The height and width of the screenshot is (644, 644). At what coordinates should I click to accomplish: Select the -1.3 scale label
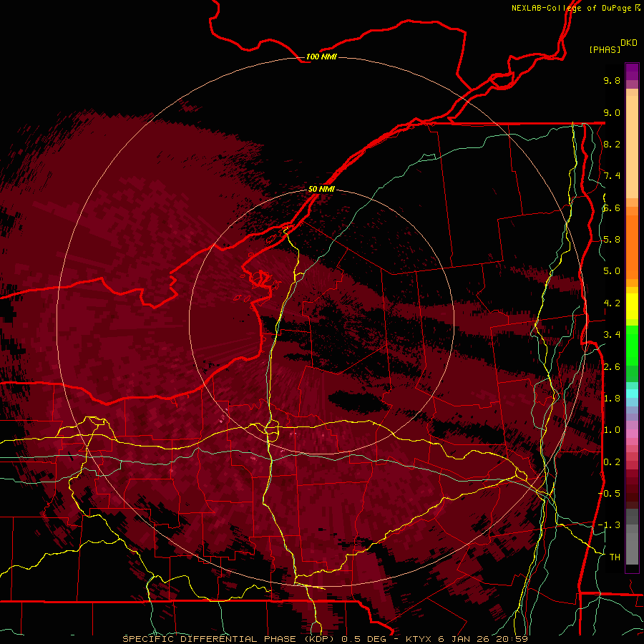pos(609,525)
